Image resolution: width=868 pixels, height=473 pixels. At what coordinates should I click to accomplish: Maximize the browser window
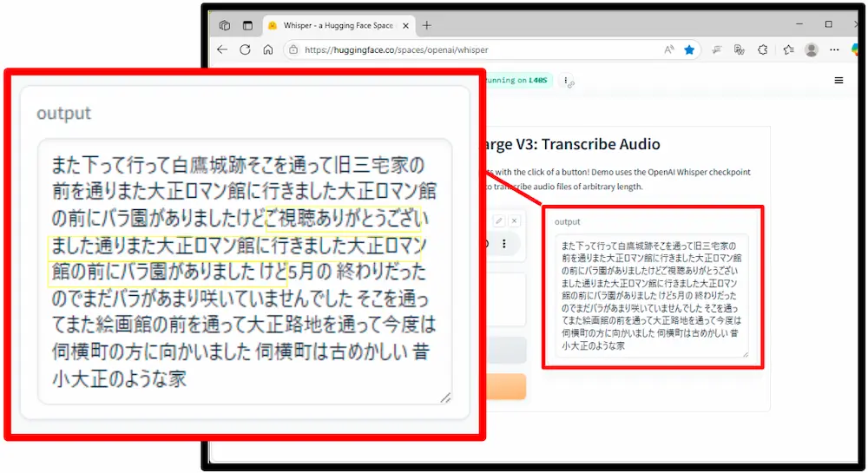pos(828,24)
